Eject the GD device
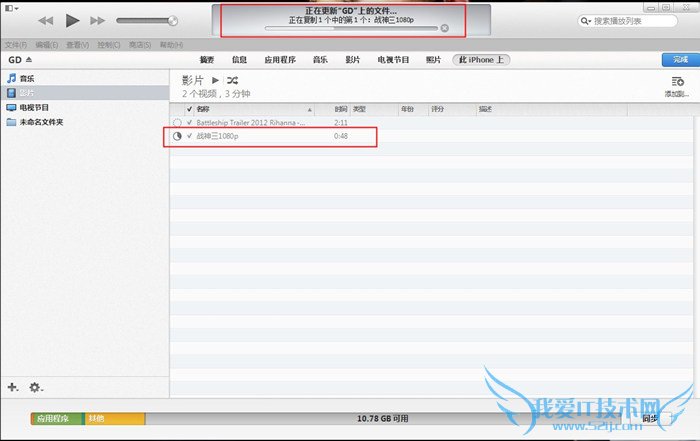The height and width of the screenshot is (441, 700). tap(29, 59)
